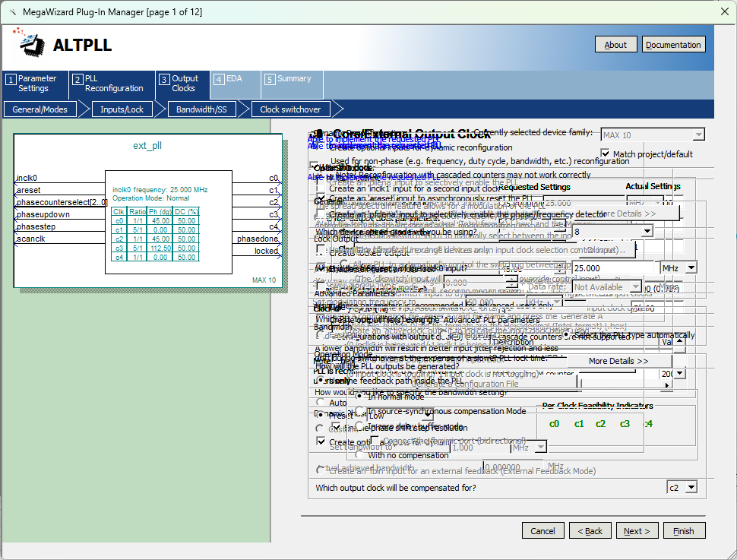Image resolution: width=737 pixels, height=560 pixels.
Task: Click the ext_pll block title
Action: 147,146
